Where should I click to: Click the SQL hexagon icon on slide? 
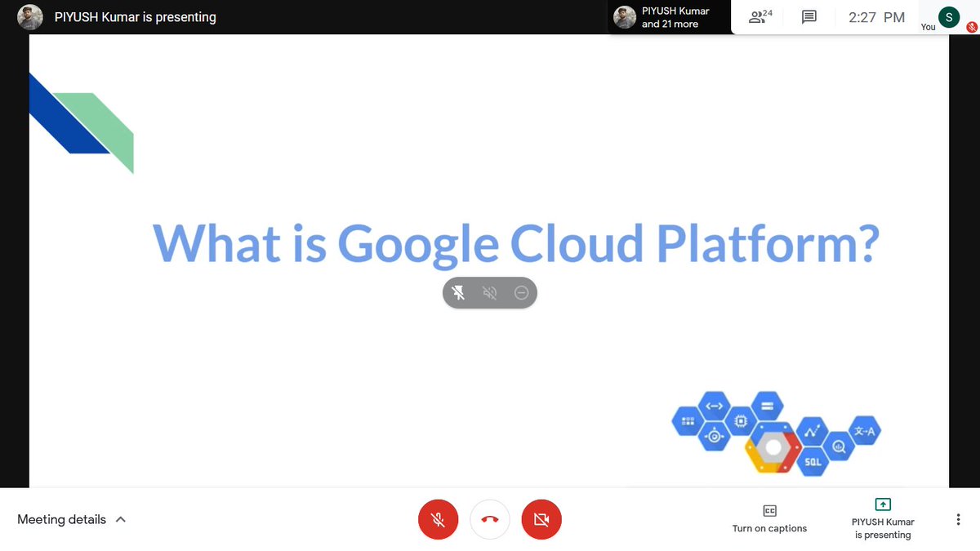tap(813, 462)
